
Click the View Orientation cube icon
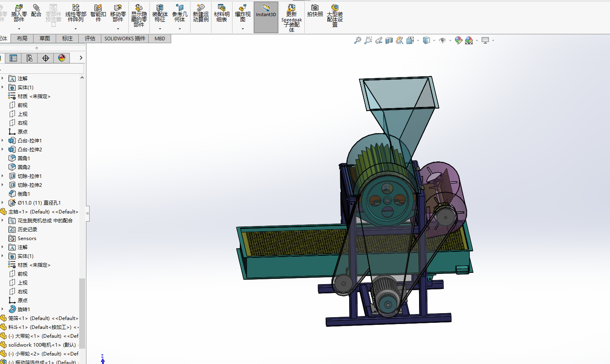tap(410, 40)
